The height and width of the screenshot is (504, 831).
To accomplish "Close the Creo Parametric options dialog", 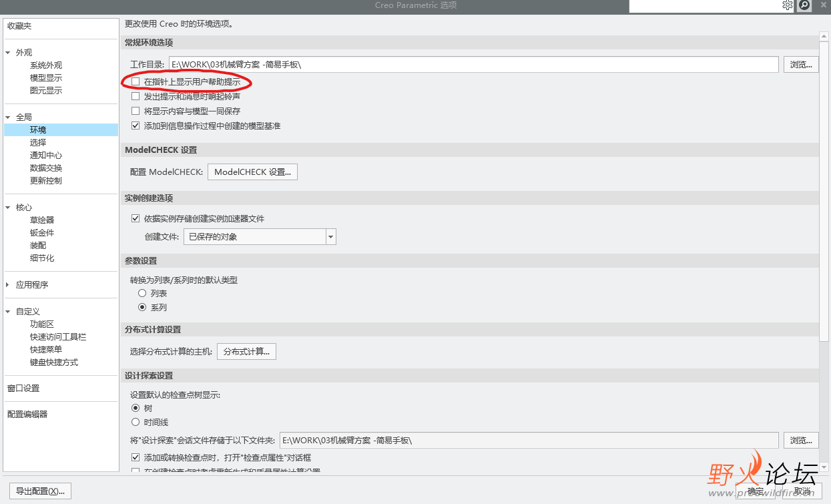I will point(823,5).
